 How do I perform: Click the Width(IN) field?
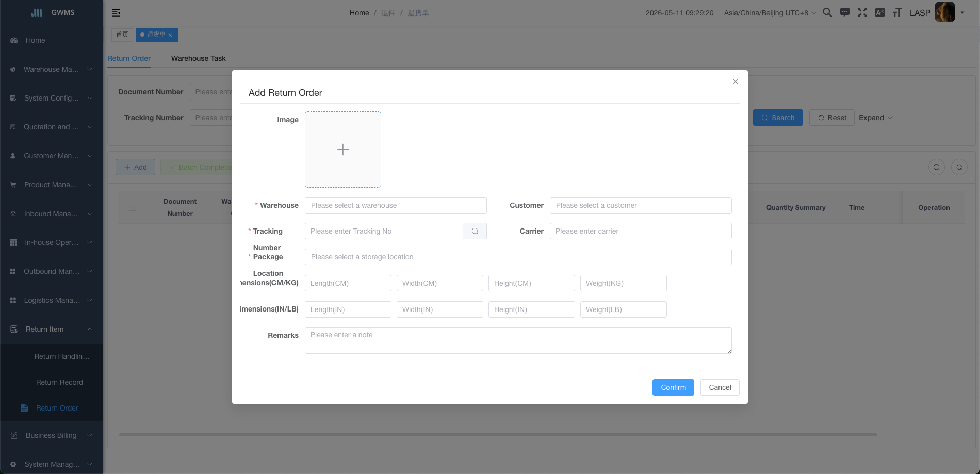(x=440, y=309)
